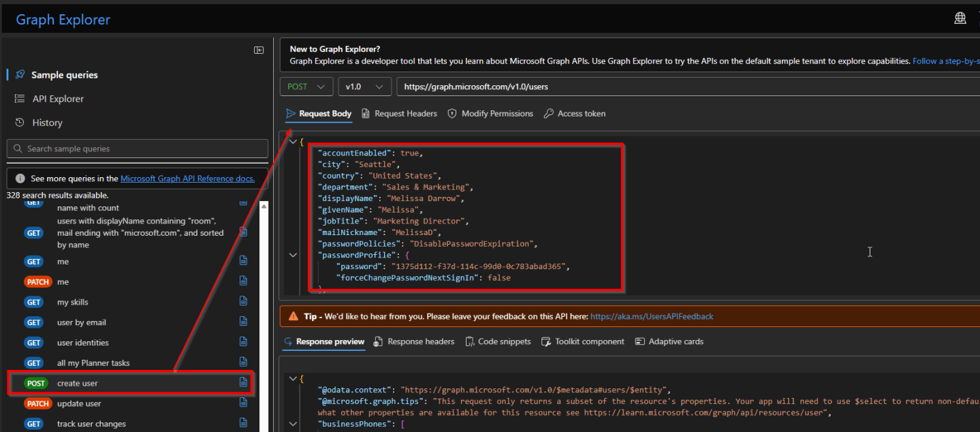Open the Adaptive cards icon

pyautogui.click(x=639, y=341)
